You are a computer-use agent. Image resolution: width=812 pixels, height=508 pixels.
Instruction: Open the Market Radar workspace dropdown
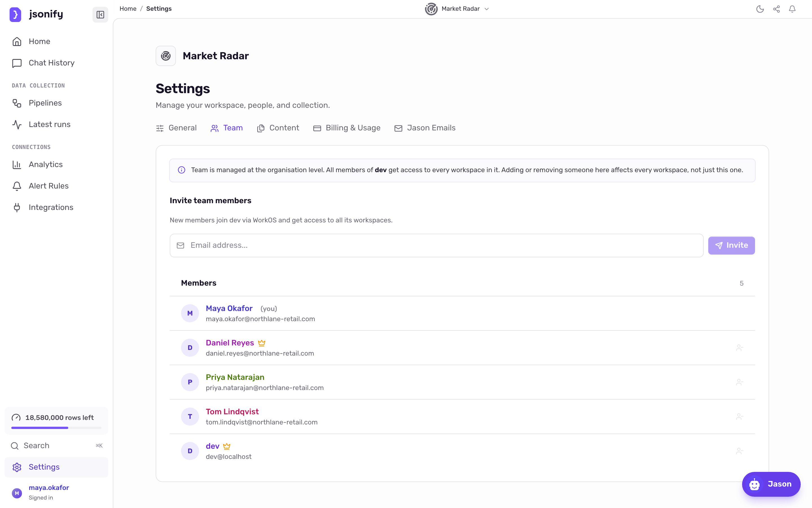pos(457,9)
